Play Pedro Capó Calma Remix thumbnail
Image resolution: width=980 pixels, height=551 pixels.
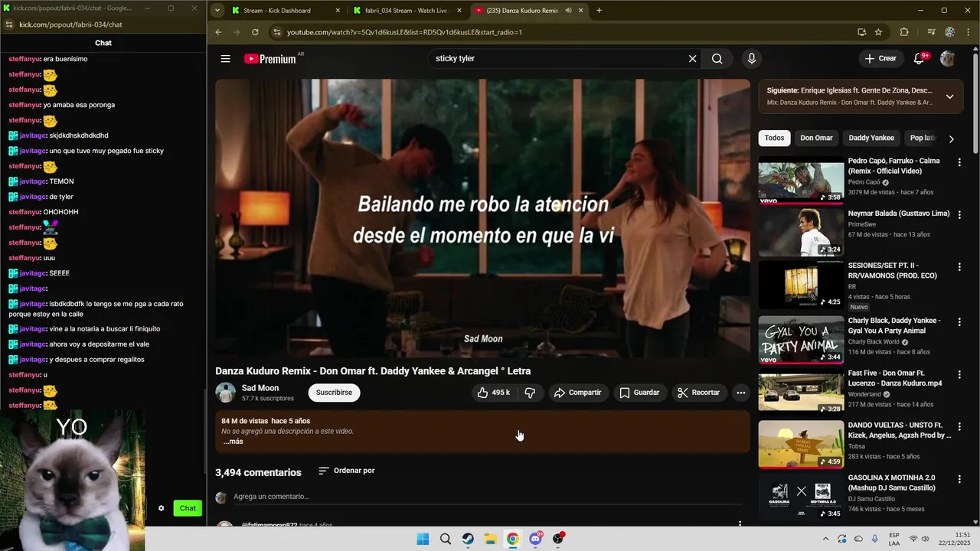click(801, 181)
